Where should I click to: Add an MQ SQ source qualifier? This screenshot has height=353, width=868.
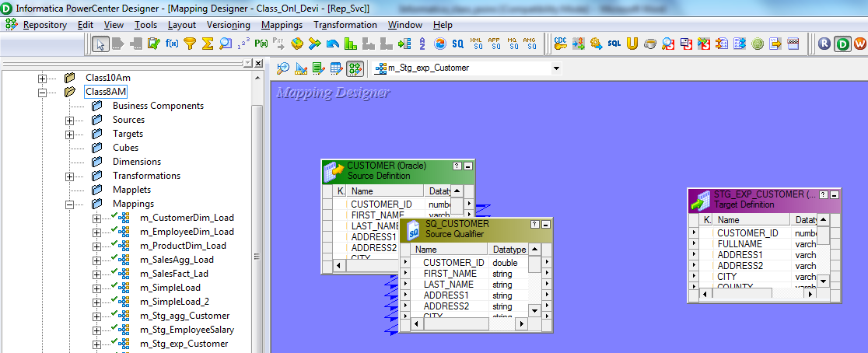(512, 44)
